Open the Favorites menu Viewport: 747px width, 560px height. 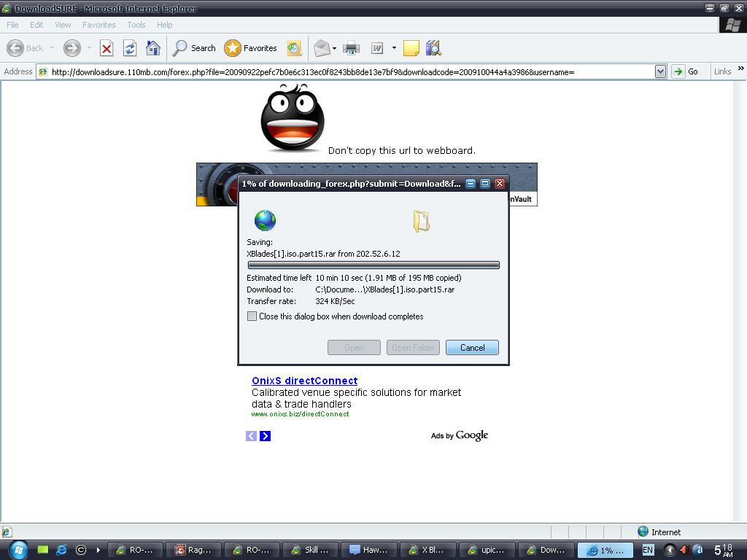click(x=99, y=25)
